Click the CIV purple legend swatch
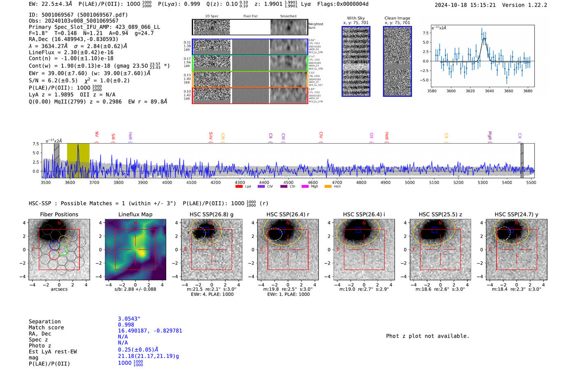This screenshot has width=576, height=392. click(261, 186)
